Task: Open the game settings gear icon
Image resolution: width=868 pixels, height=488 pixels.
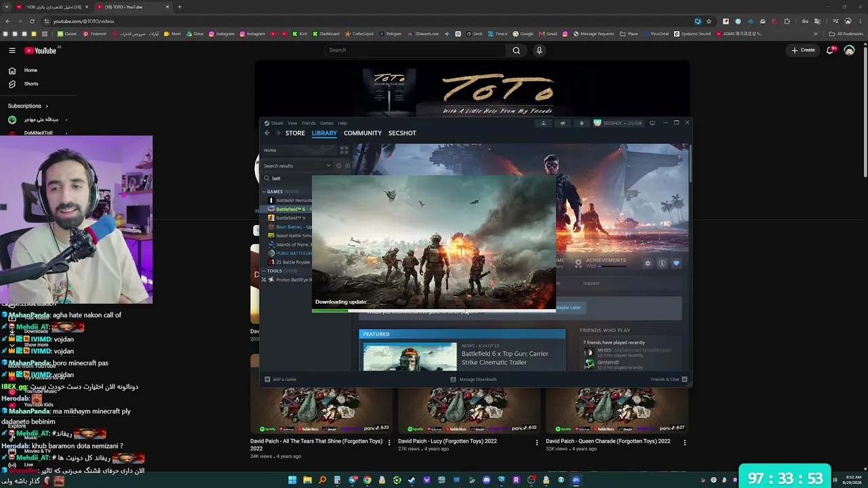Action: [648, 264]
